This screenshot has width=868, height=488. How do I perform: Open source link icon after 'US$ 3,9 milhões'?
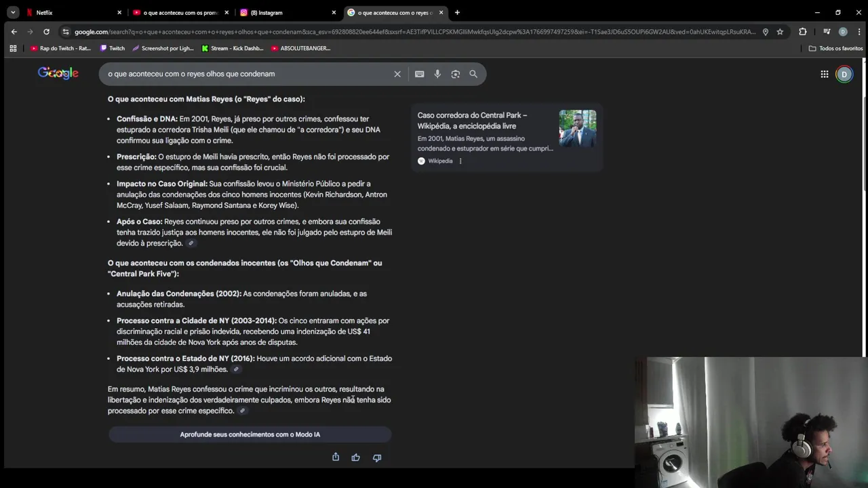(x=236, y=369)
